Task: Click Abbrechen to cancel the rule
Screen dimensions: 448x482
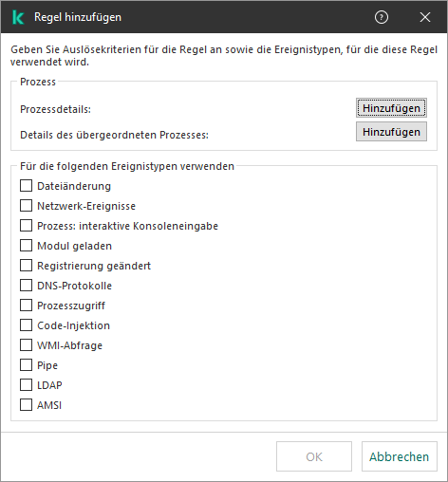Action: pyautogui.click(x=400, y=456)
